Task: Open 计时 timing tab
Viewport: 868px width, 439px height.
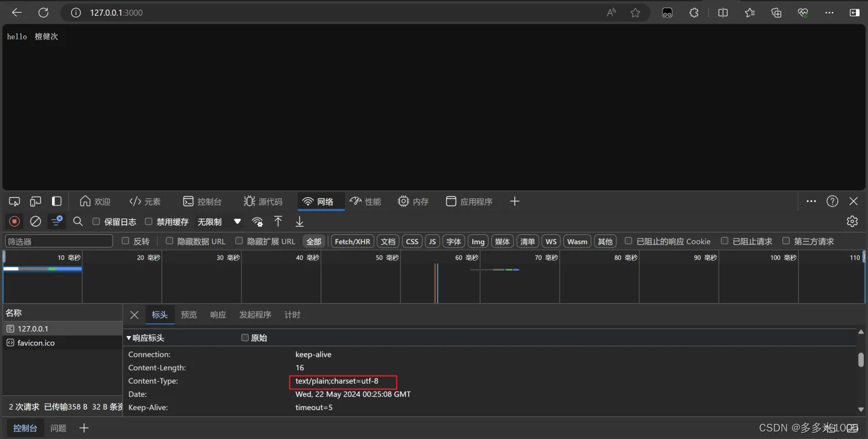Action: pos(292,315)
